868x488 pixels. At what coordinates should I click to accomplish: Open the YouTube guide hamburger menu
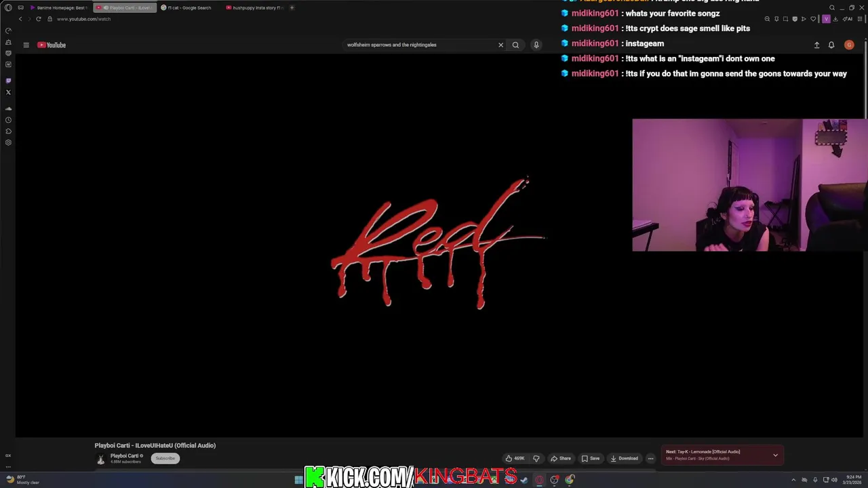click(26, 45)
